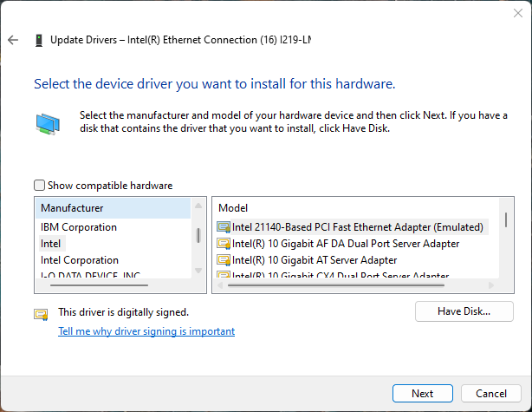Click the Model column header
The width and height of the screenshot is (532, 412).
[x=233, y=208]
